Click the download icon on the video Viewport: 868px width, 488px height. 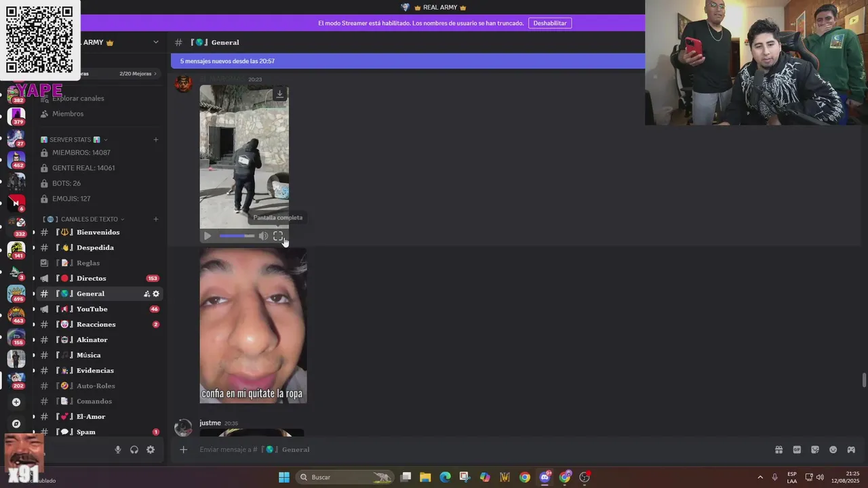tap(279, 94)
